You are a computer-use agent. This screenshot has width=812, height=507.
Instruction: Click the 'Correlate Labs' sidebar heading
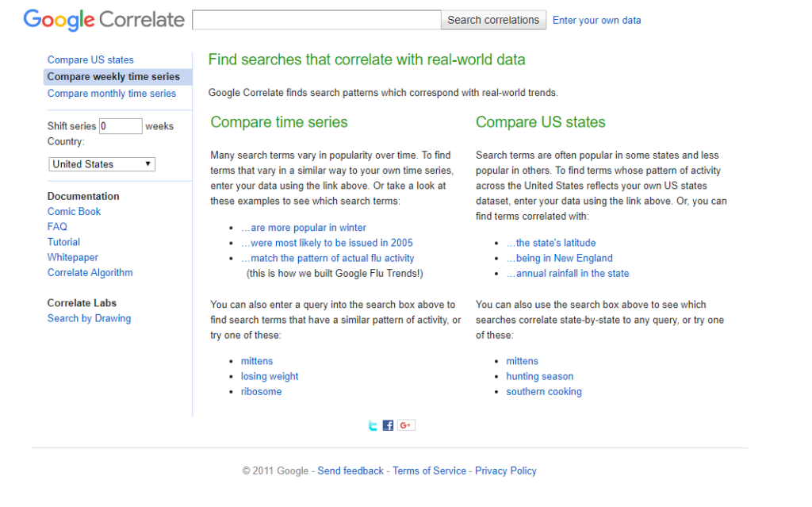[x=82, y=303]
